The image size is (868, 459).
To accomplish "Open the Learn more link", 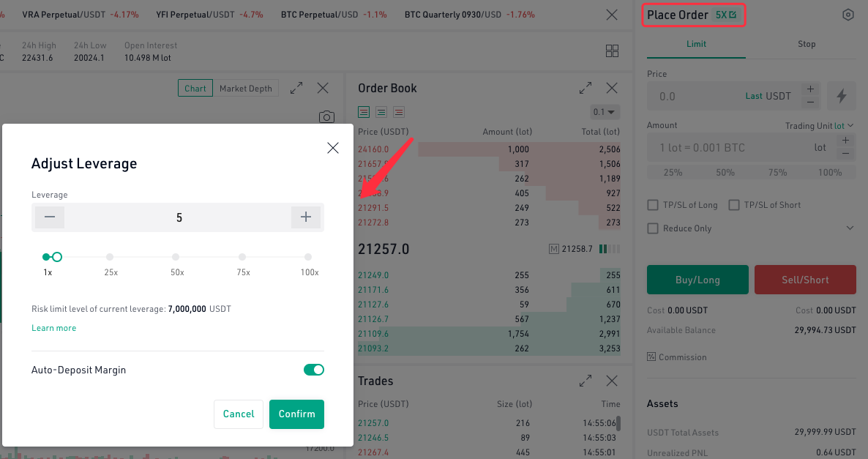I will (53, 328).
